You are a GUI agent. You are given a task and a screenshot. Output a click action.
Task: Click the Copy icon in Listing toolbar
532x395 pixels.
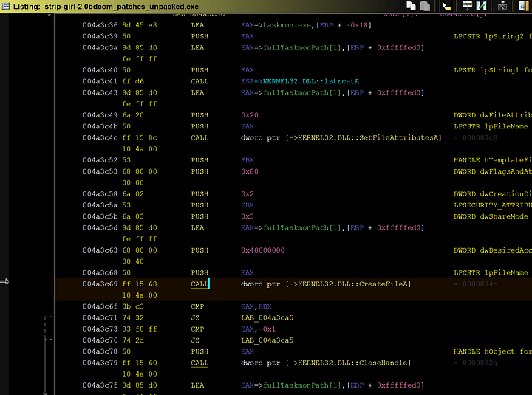tap(412, 6)
